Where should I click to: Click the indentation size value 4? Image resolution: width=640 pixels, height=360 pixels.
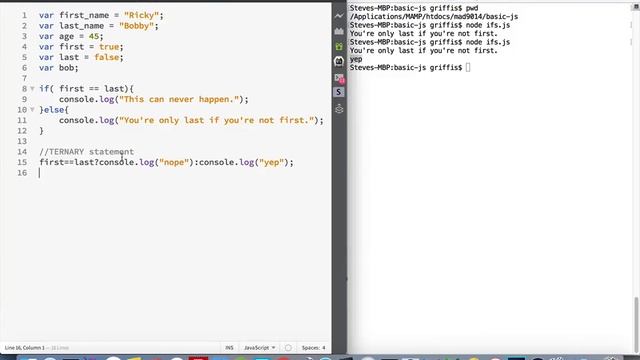tap(324, 348)
